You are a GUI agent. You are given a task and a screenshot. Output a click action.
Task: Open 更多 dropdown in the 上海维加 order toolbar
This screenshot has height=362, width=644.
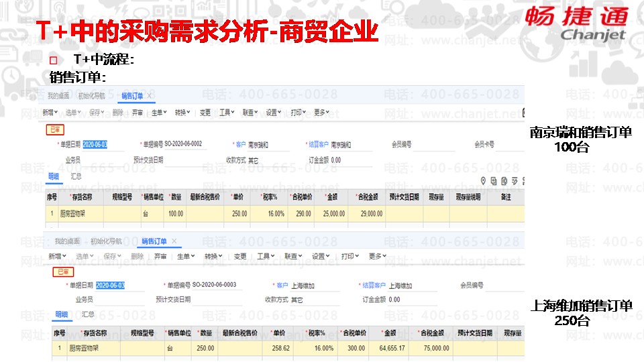[x=378, y=256]
